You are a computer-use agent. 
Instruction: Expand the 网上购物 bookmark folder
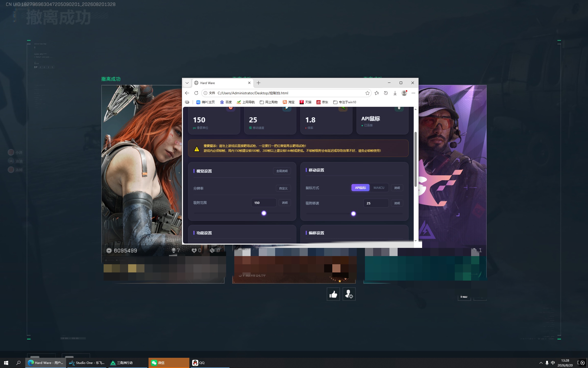(268, 102)
